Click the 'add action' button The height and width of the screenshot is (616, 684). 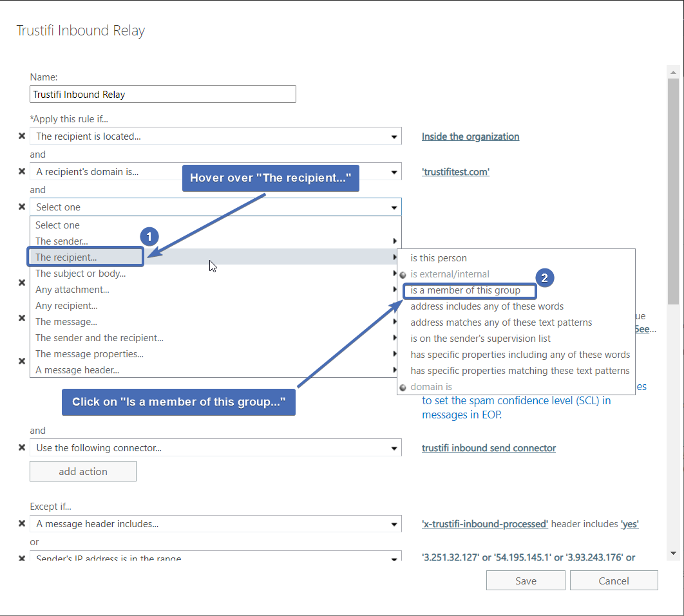pos(83,471)
